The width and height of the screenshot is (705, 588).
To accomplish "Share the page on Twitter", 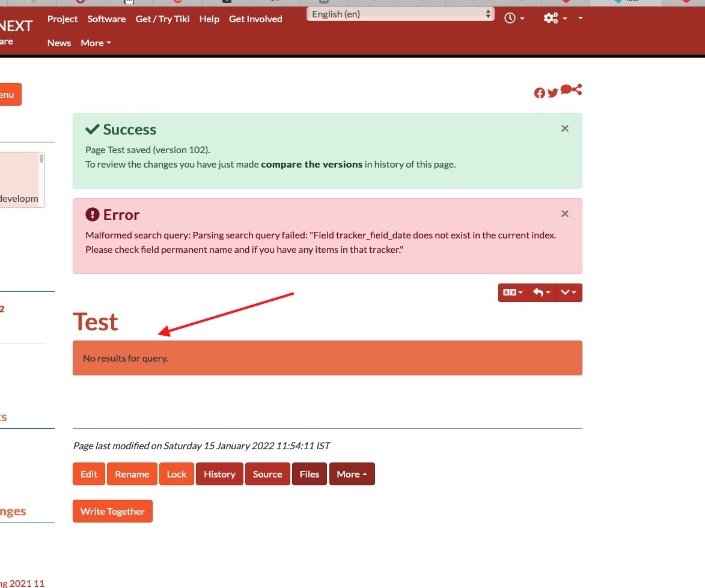I will (x=552, y=92).
